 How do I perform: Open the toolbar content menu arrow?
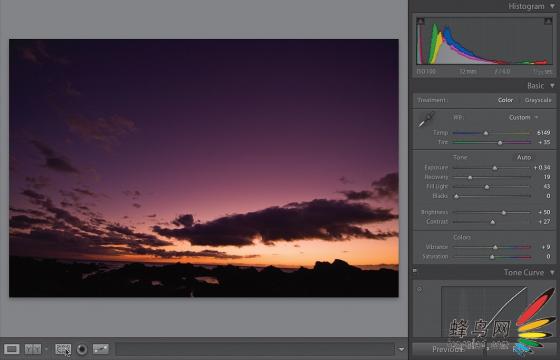tap(401, 349)
